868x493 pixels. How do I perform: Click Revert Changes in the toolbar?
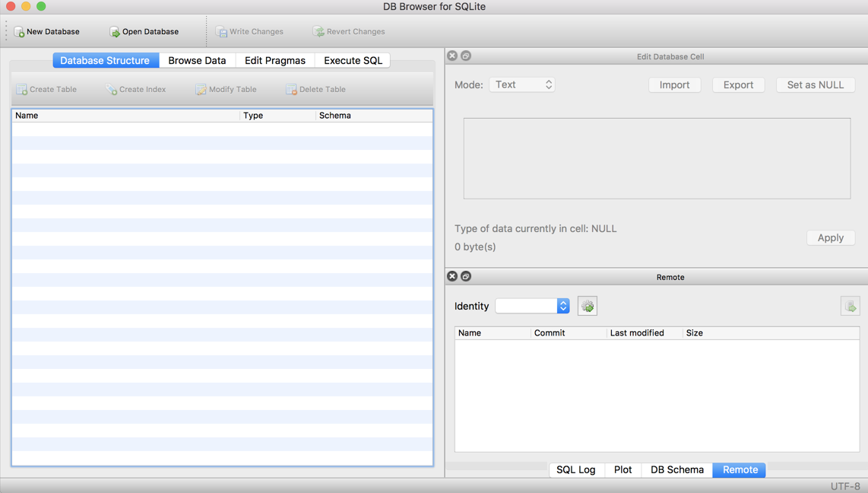[x=349, y=31]
